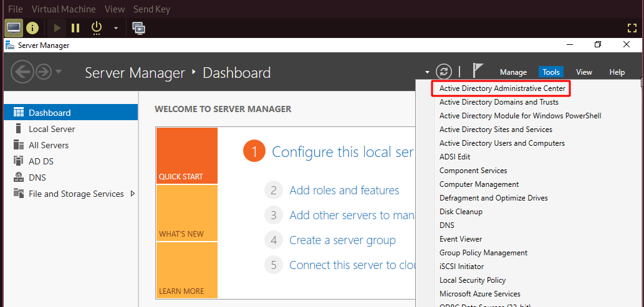Viewport: 644px width, 307px height.
Task: Expand File and Storage Services arrow
Action: tap(133, 193)
